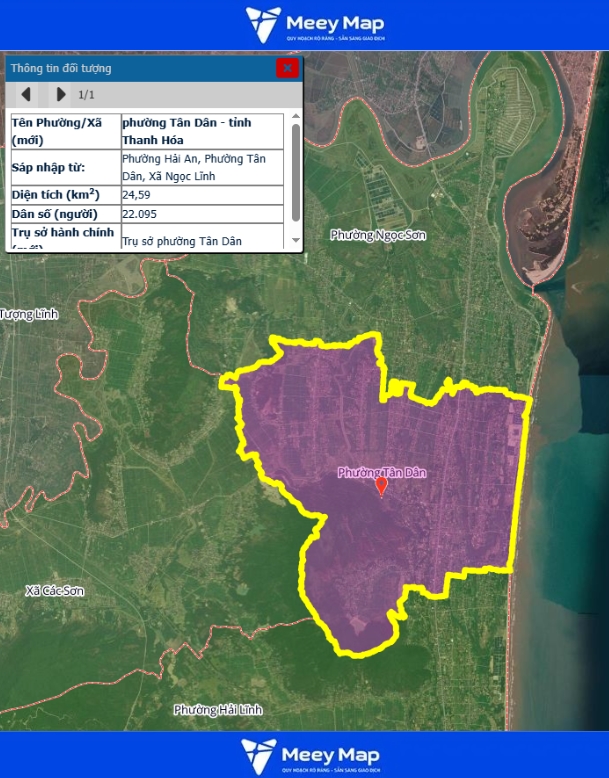609x778 pixels.
Task: Click the Phường Tân Dân map label
Action: (x=381, y=472)
